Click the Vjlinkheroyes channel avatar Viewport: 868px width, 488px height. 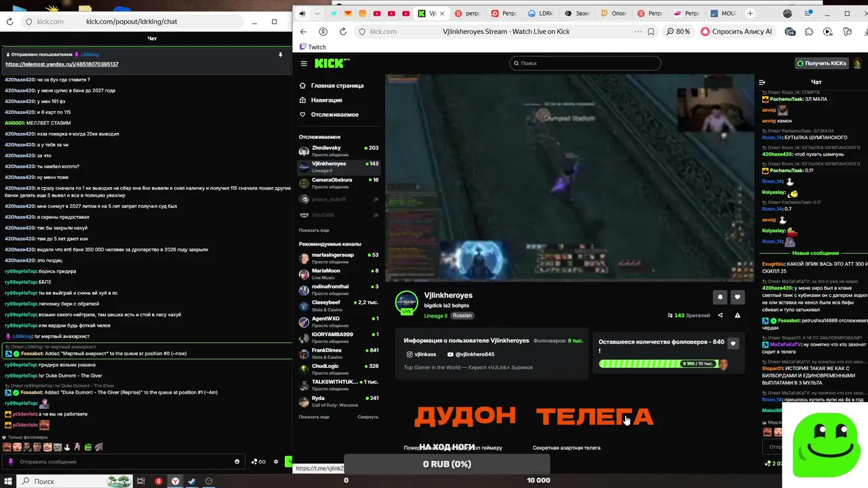pos(407,303)
